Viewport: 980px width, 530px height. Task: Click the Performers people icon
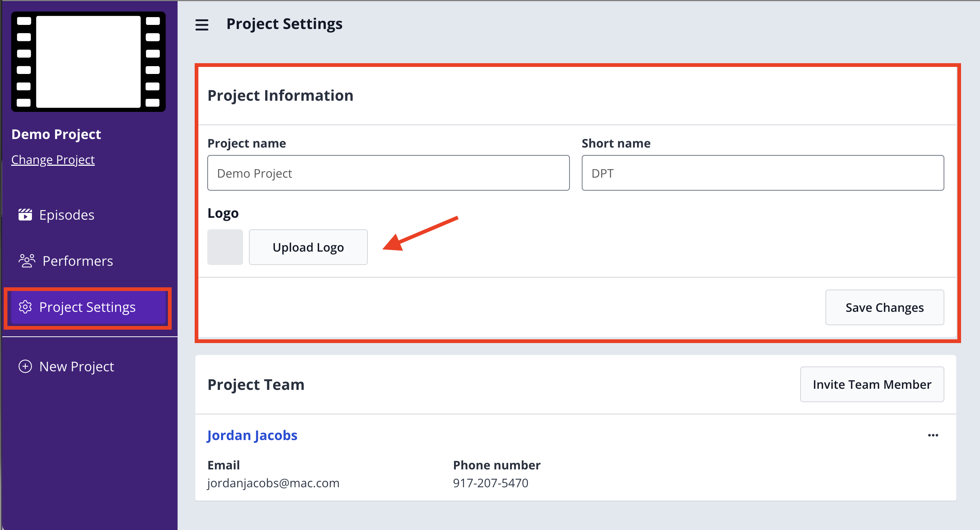pyautogui.click(x=27, y=261)
